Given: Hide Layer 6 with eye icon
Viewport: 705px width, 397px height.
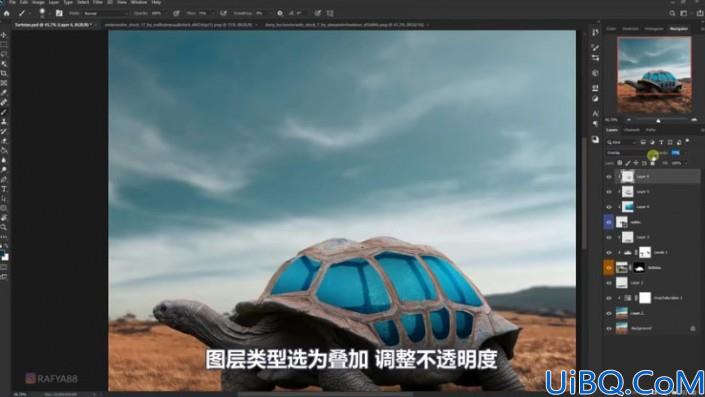Looking at the screenshot, I should point(609,177).
